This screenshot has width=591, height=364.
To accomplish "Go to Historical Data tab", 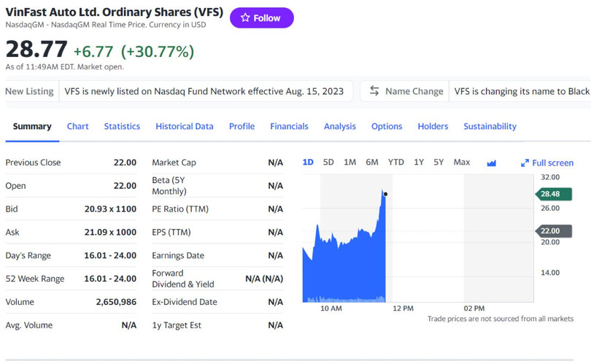I will click(184, 126).
